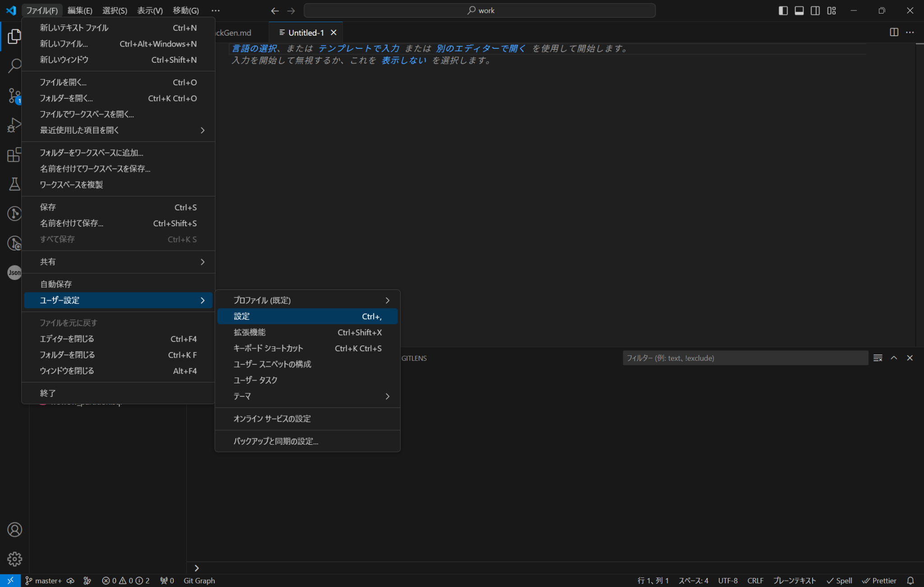Click the GitLens panel filter input field
The image size is (924, 587).
(745, 358)
